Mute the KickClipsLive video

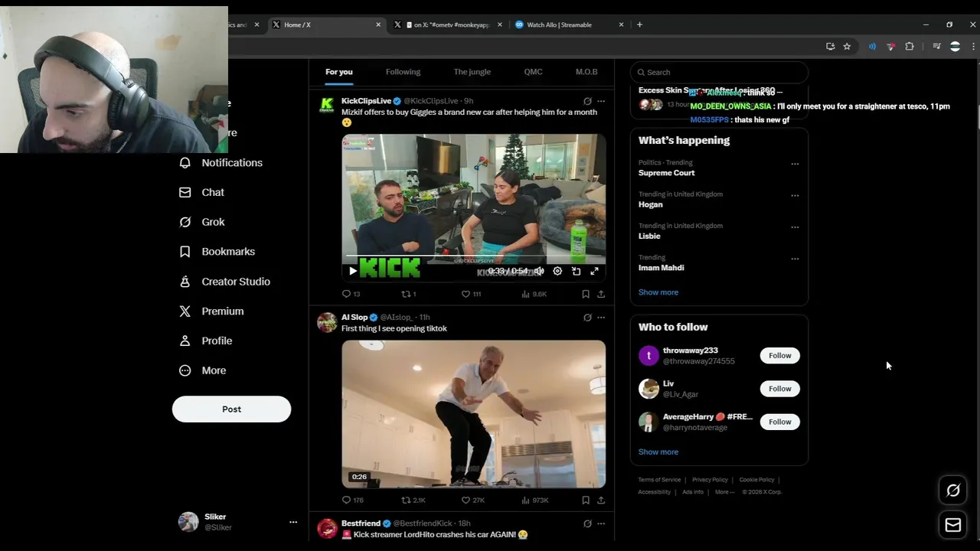click(539, 271)
